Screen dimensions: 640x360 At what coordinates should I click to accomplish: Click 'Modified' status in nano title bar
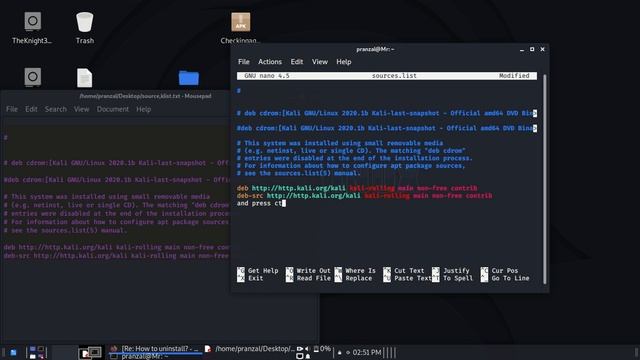[514, 76]
